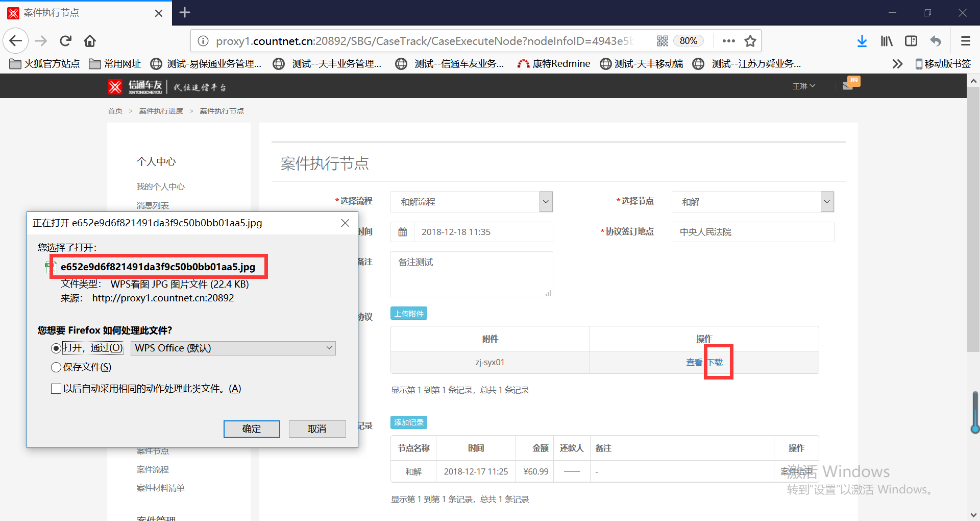Download the zj-syx01 attachment
The width and height of the screenshot is (980, 521).
(715, 362)
